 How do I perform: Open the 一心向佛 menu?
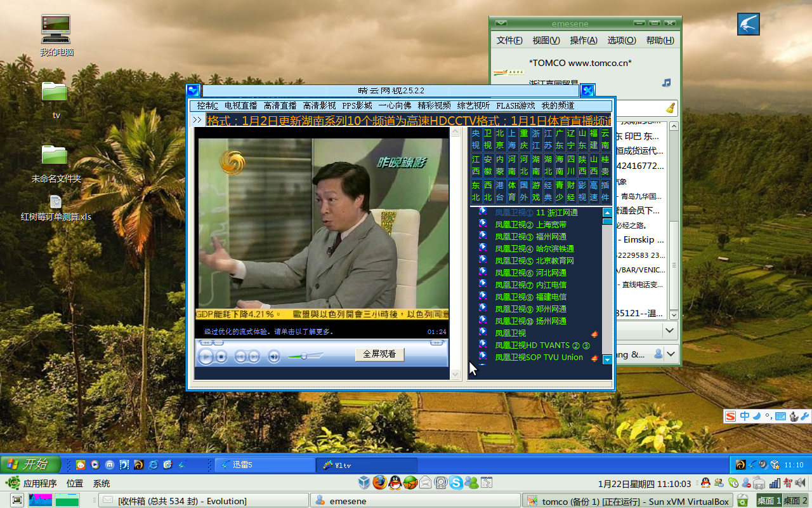(395, 106)
